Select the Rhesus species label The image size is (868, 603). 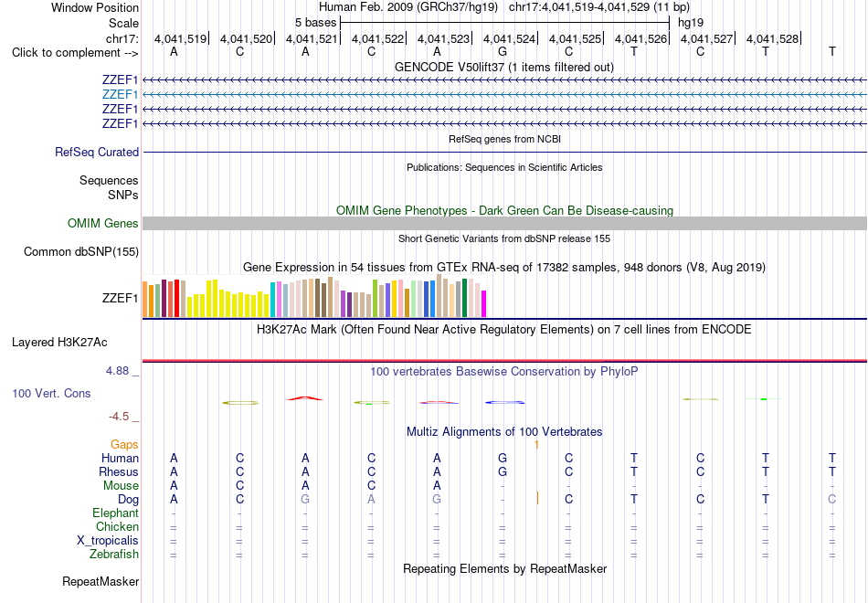pyautogui.click(x=119, y=472)
